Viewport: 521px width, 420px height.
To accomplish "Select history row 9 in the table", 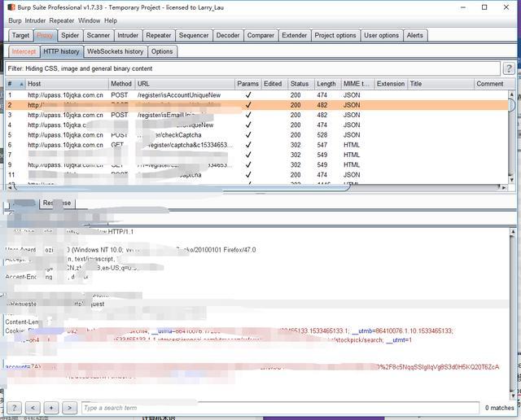I will 256,164.
